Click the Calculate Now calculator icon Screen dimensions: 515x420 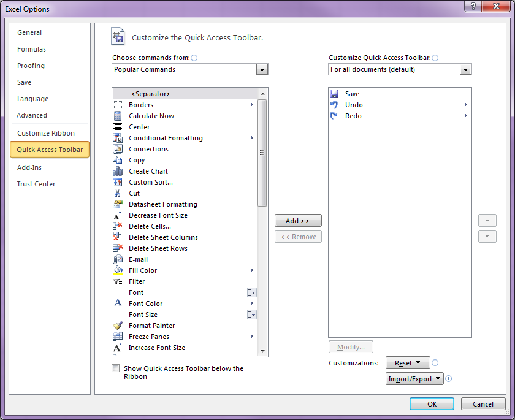tap(118, 116)
